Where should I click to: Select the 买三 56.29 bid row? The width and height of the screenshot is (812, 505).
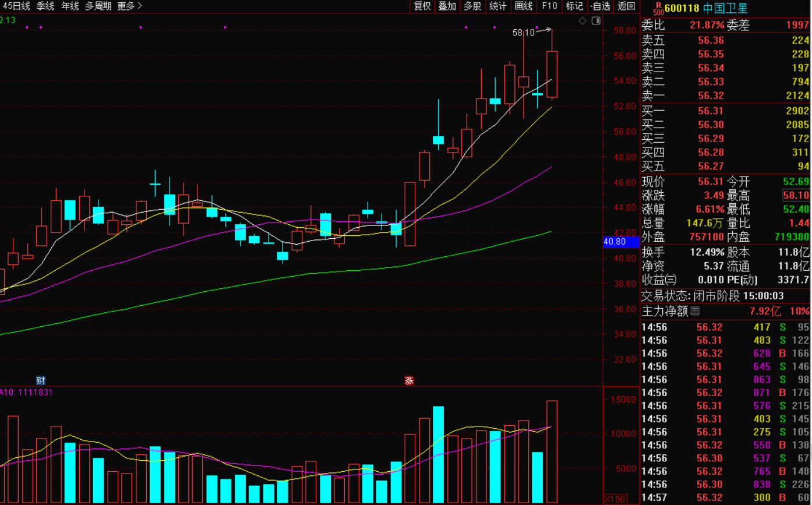726,139
